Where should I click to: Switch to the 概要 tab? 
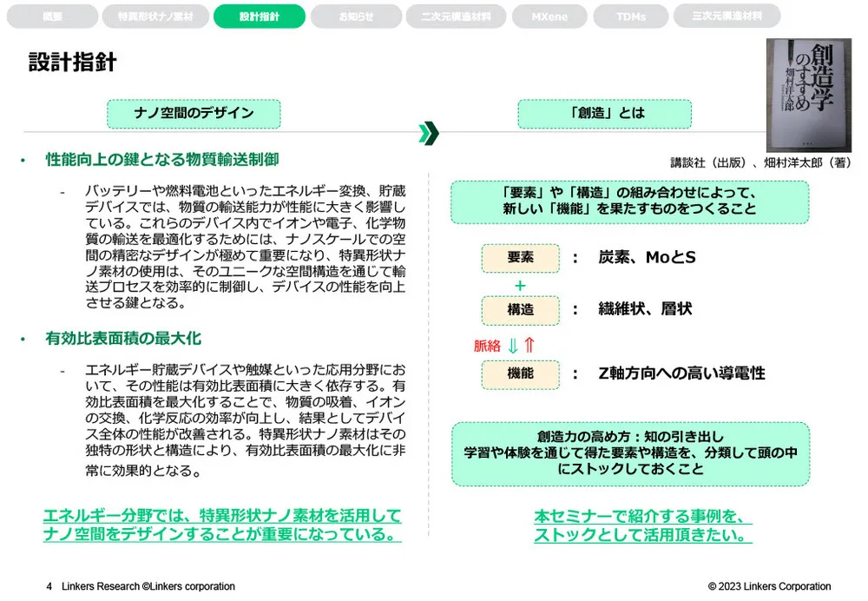coord(51,16)
